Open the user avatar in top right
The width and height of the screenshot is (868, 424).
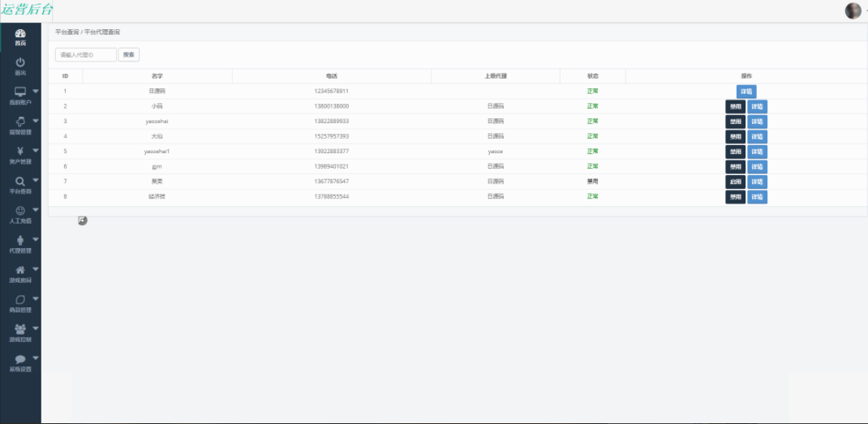click(x=853, y=11)
